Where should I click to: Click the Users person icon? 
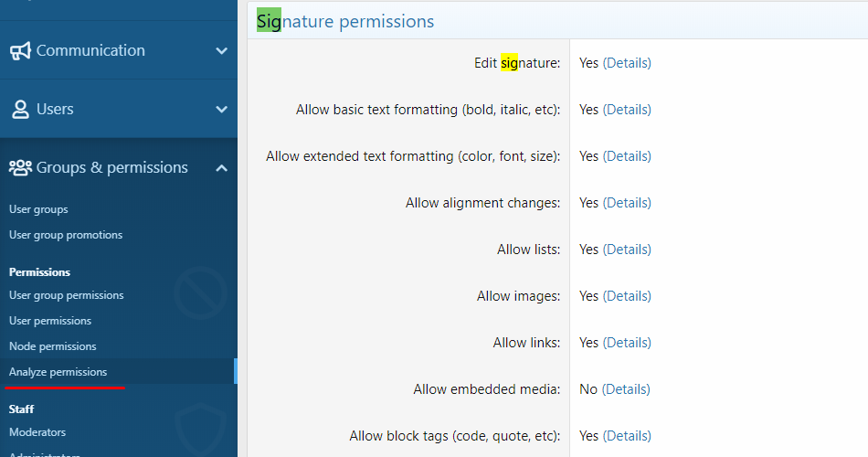click(20, 110)
